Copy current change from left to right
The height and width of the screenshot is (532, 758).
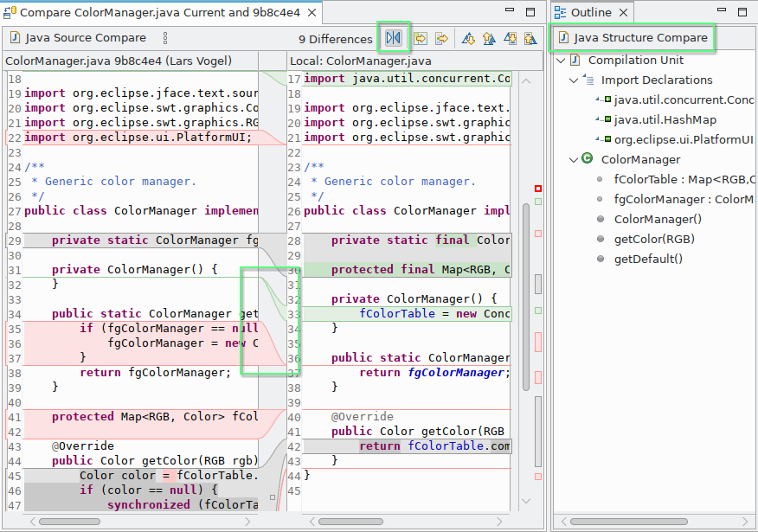pyautogui.click(x=441, y=38)
